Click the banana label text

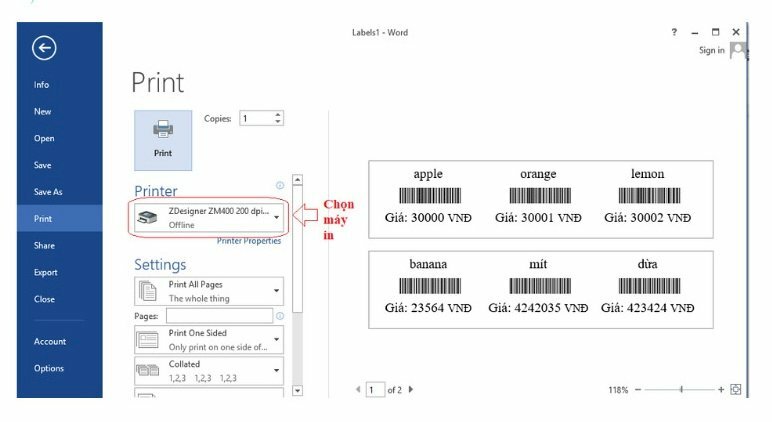pos(428,264)
